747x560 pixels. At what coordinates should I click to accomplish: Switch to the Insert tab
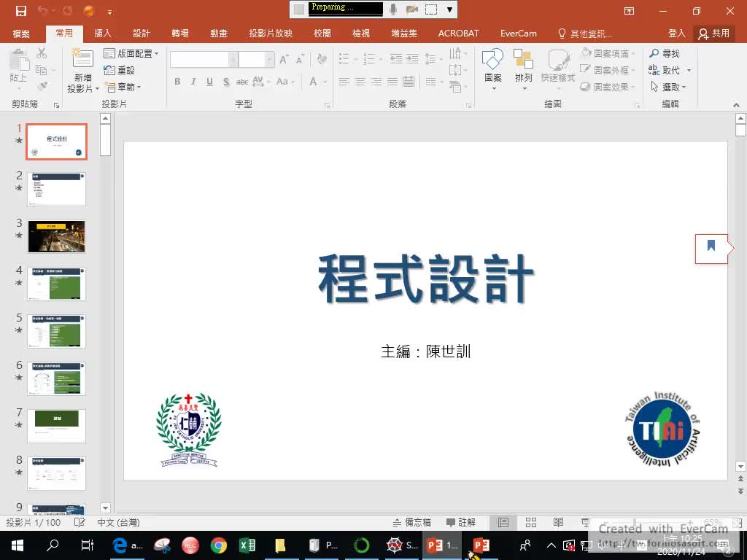click(102, 34)
